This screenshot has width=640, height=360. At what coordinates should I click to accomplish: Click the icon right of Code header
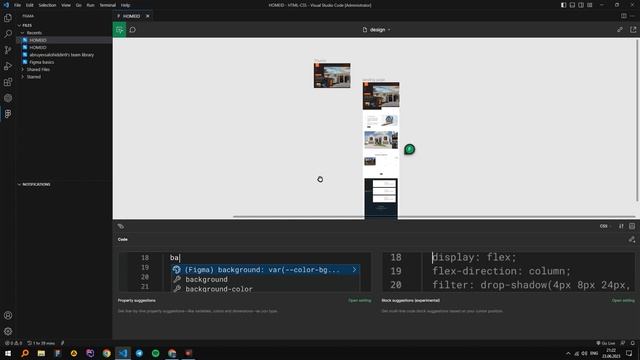point(632,240)
